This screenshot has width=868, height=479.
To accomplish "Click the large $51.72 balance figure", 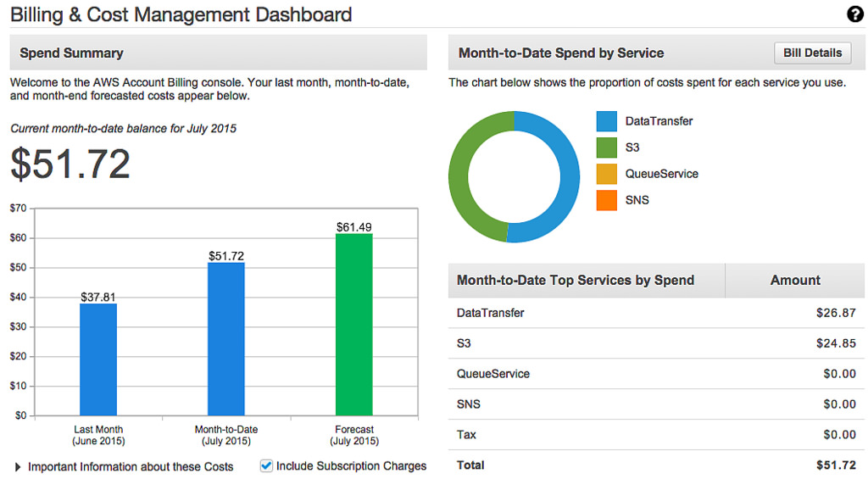I will click(70, 164).
